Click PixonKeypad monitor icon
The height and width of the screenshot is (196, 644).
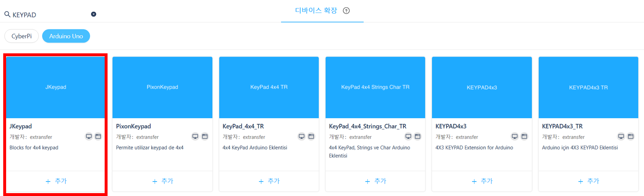point(195,137)
